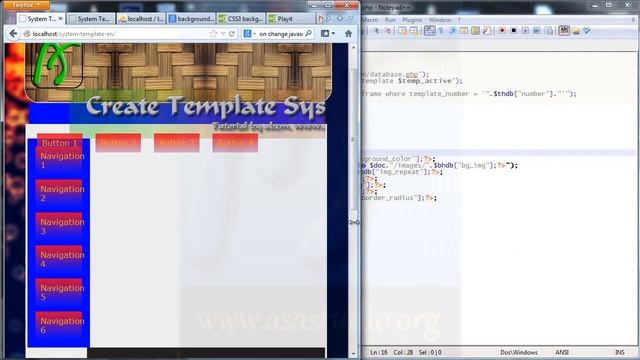Viewport: 640px width, 360px height.
Task: Toggle synchronize vertical scrolling icon
Action: [x=402, y=31]
